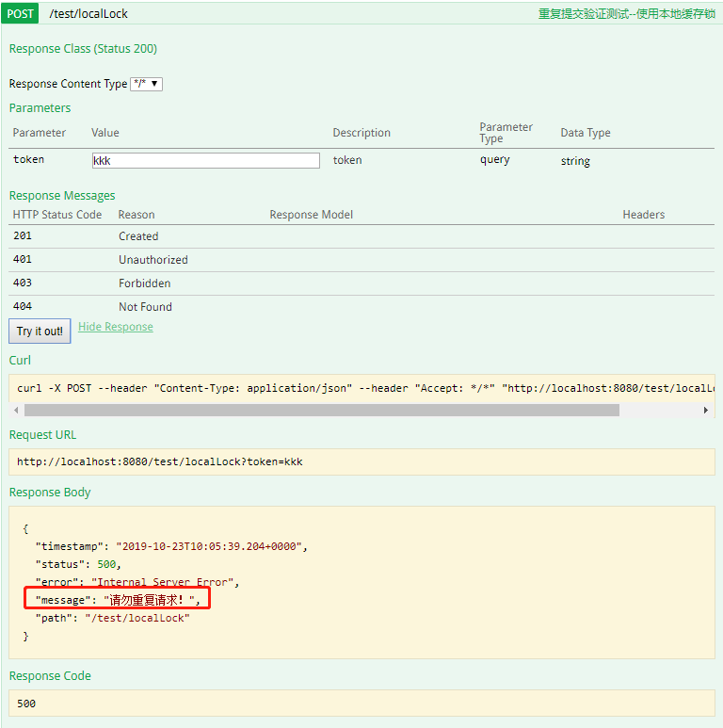Click the Response Code heading

(50, 676)
